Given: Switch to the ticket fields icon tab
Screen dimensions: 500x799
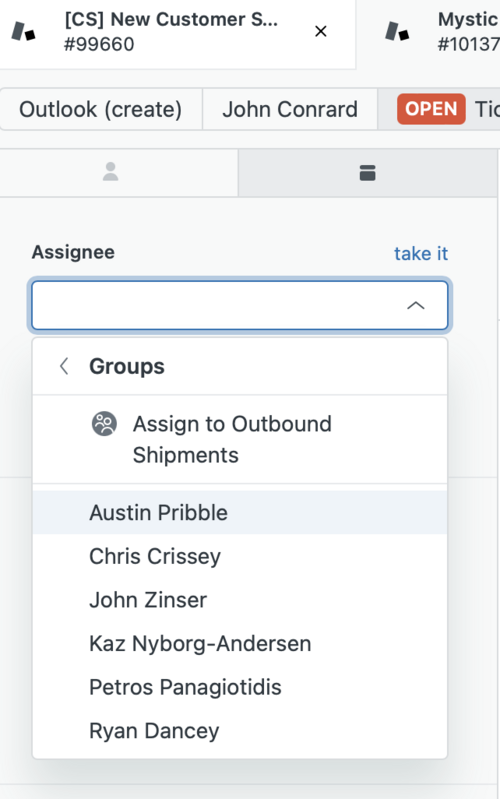Looking at the screenshot, I should 367,173.
